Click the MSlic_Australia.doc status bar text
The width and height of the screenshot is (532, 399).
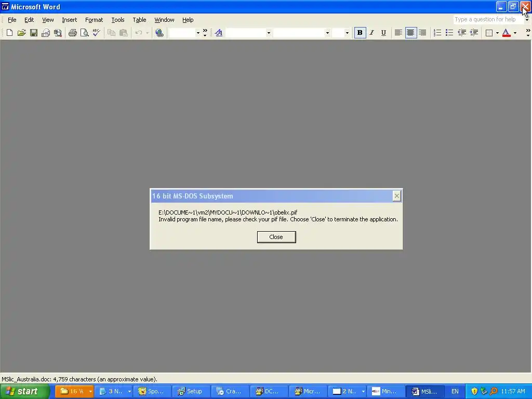tap(79, 379)
